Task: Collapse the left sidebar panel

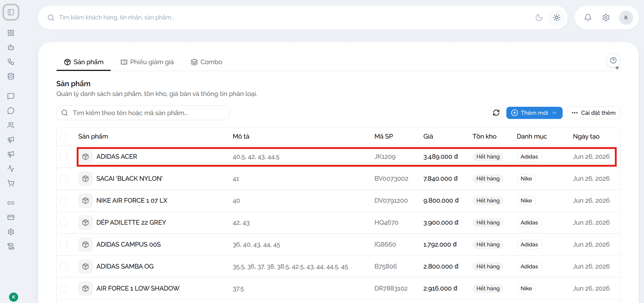Action: click(x=11, y=12)
